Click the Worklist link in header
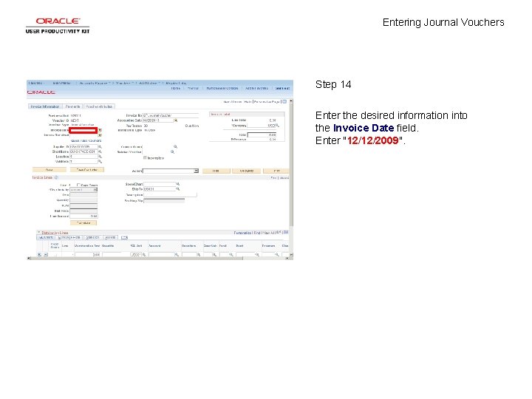The height and width of the screenshot is (399, 532). (x=193, y=88)
